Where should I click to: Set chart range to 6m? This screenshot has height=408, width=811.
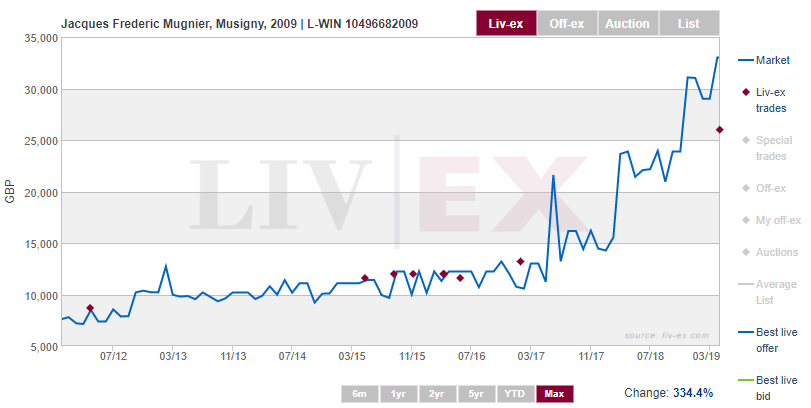(359, 394)
